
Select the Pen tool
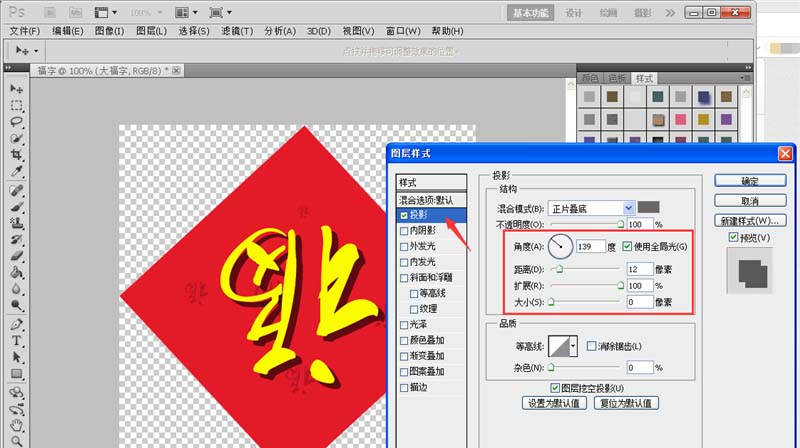[16, 325]
